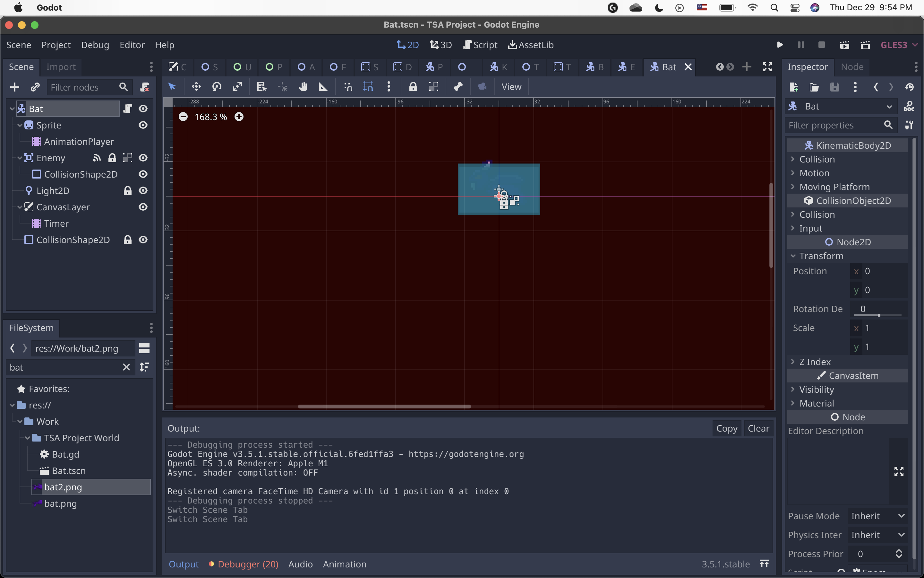Screen dimensions: 924x578
Task: Switch to the Node dock tab
Action: (x=852, y=67)
